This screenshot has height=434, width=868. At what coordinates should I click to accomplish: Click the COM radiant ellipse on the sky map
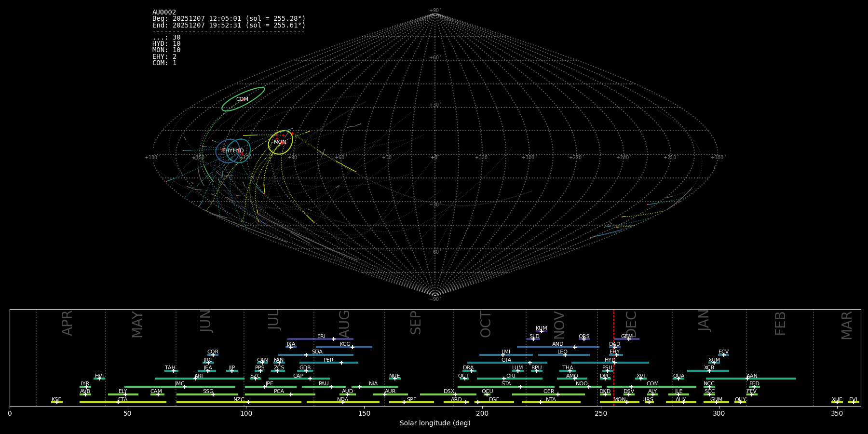243,99
